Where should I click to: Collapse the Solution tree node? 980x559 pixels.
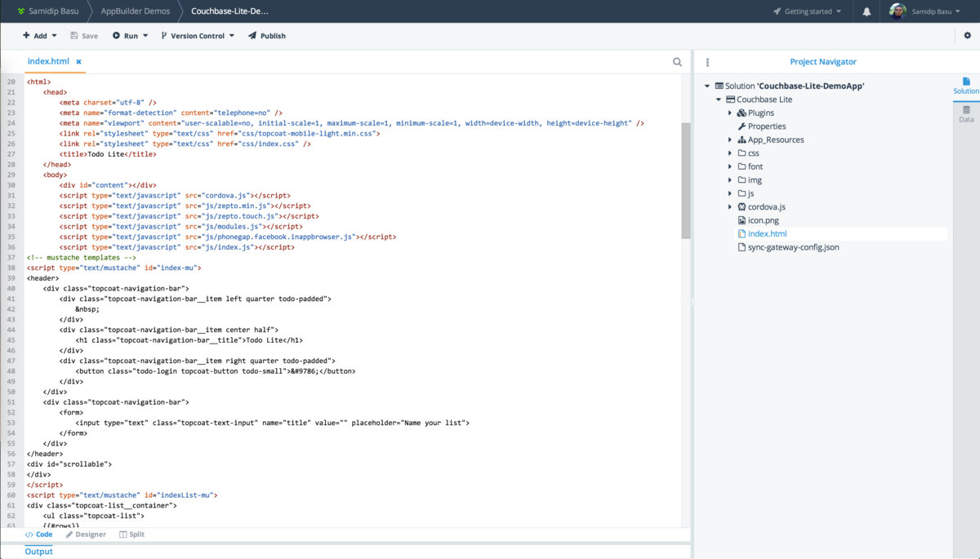click(707, 86)
